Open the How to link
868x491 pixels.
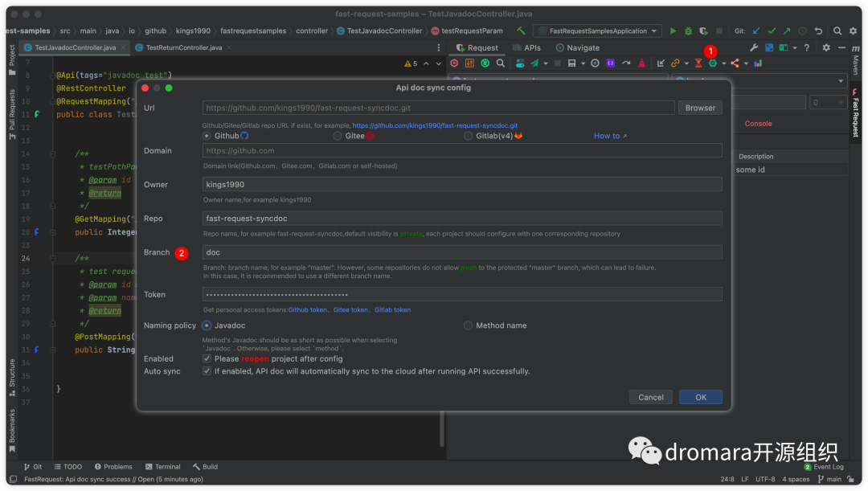click(x=610, y=136)
